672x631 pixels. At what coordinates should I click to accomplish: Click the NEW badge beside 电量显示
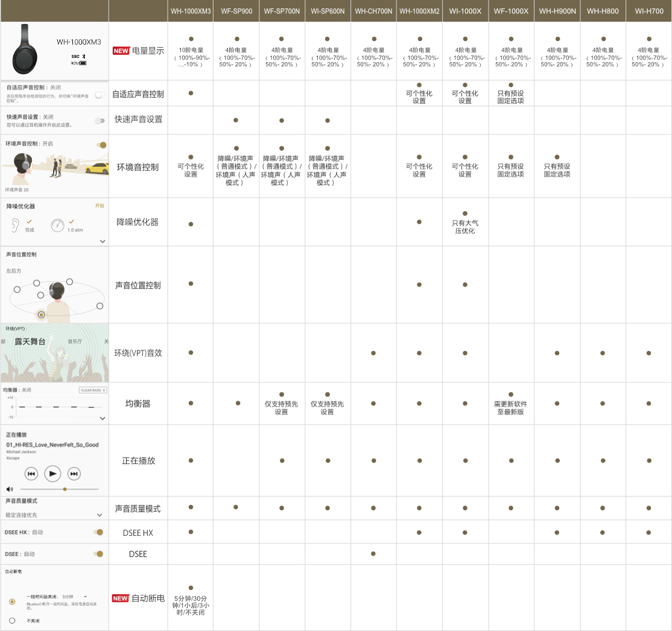coord(121,51)
